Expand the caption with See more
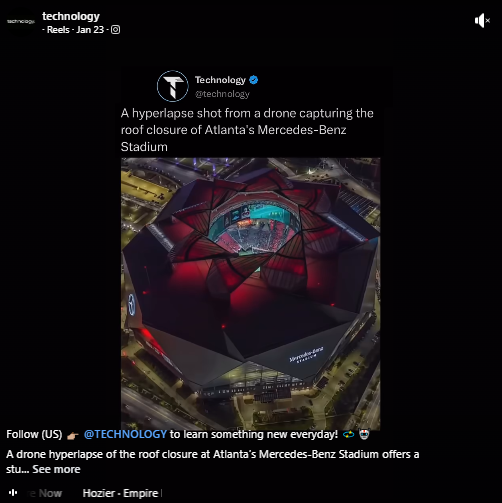This screenshot has height=503, width=502. pos(56,469)
